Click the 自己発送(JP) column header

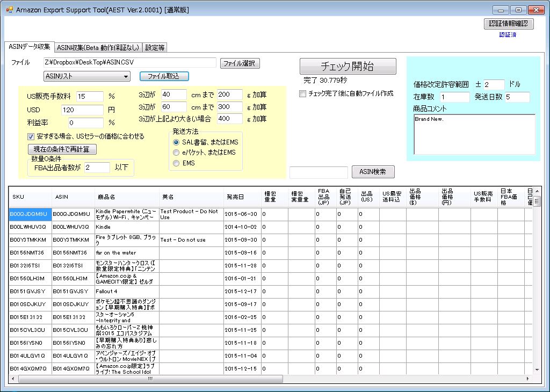click(x=347, y=197)
